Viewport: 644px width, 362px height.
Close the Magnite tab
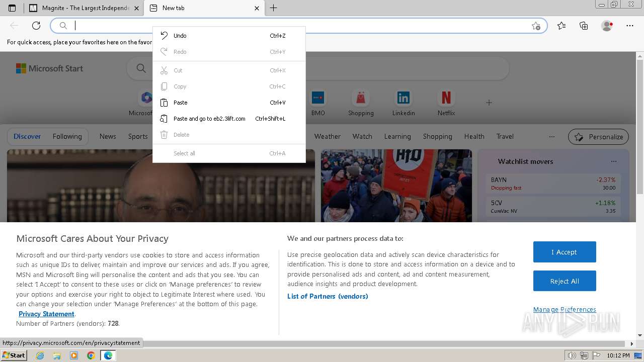(x=136, y=8)
